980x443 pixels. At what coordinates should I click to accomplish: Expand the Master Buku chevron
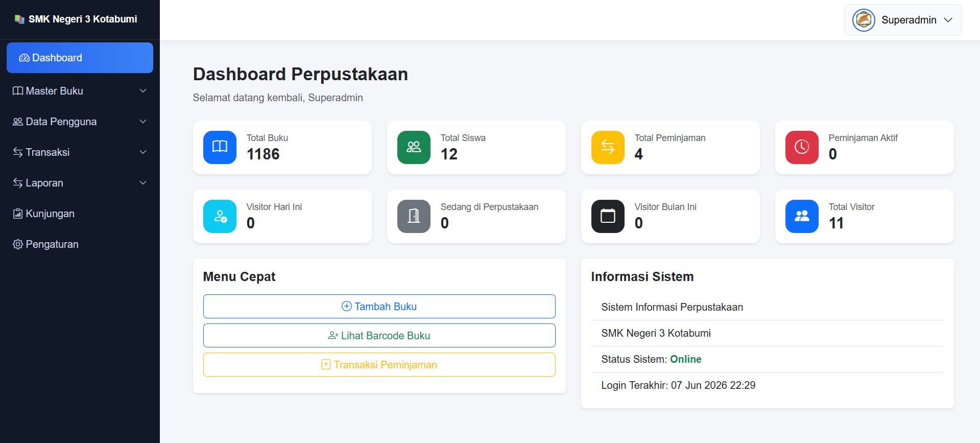pos(143,91)
